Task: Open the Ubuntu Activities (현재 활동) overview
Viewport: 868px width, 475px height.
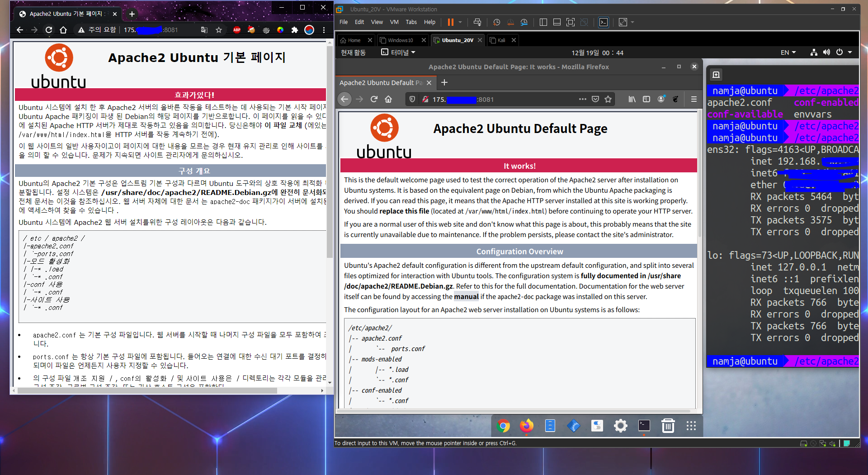Action: click(x=353, y=52)
